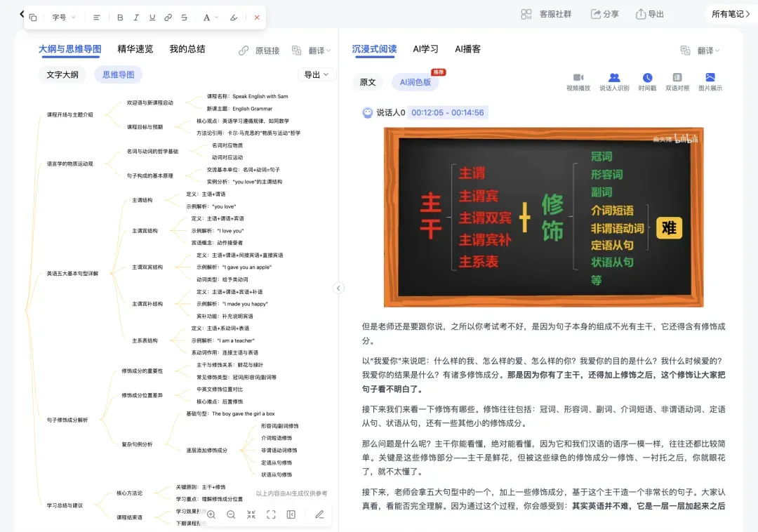Toggle 图片展示 image display
The width and height of the screenshot is (758, 532).
point(710,81)
